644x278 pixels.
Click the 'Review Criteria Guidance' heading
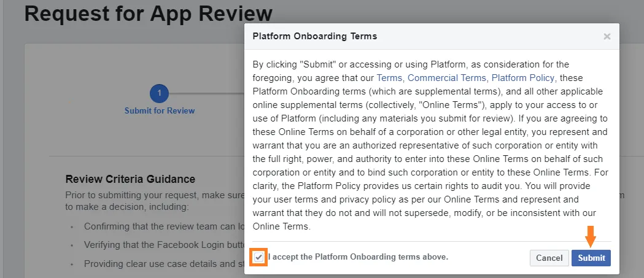(x=130, y=179)
